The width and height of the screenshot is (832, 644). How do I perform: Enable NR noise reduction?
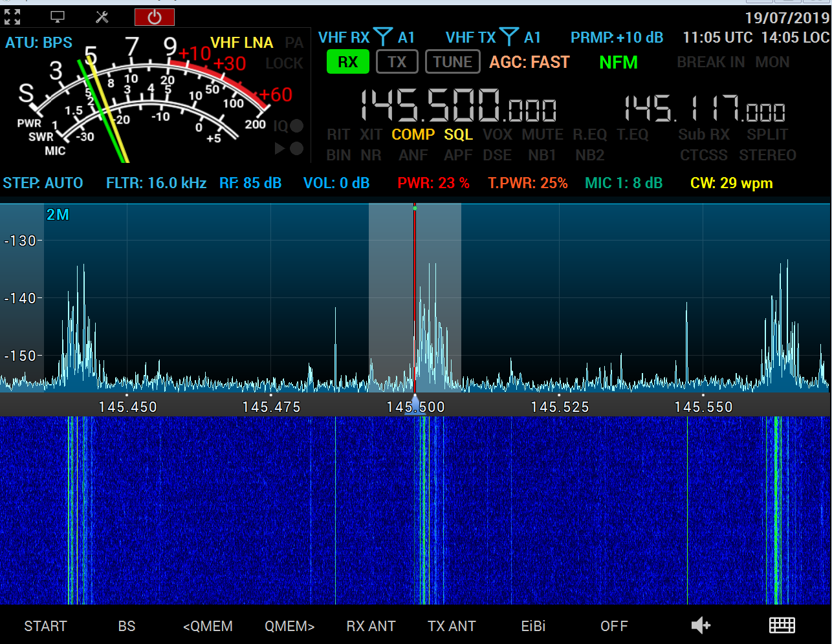click(x=371, y=155)
